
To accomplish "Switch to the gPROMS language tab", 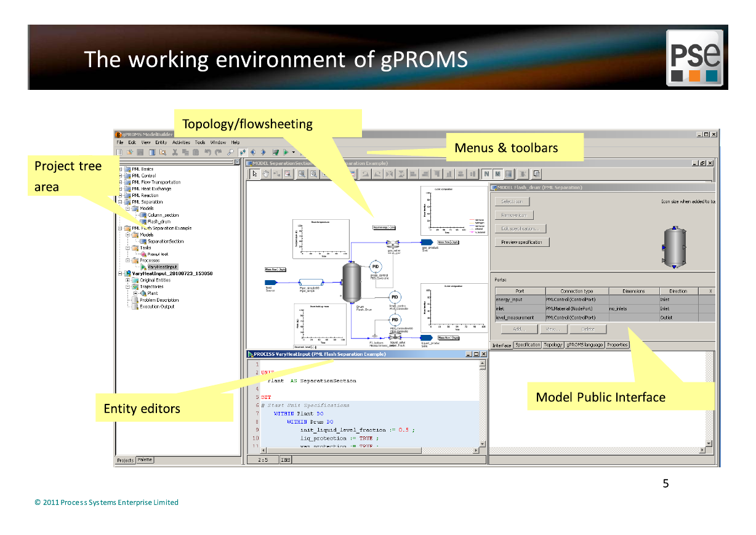I will [x=585, y=345].
